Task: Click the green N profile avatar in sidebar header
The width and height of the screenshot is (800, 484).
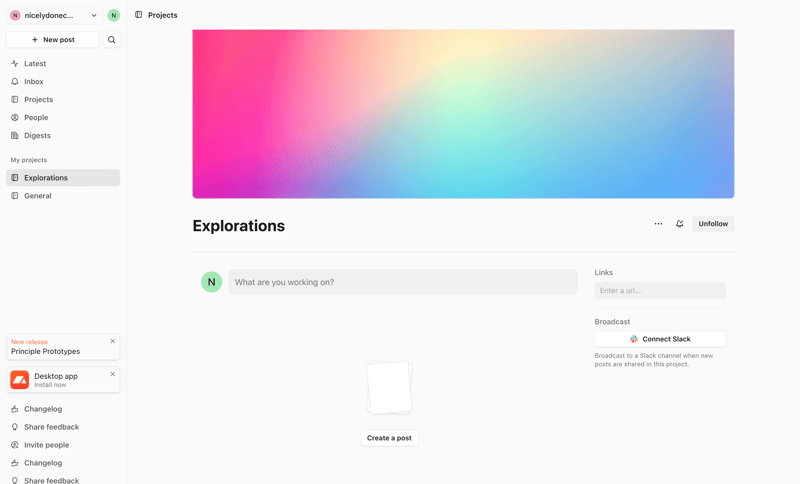Action: coord(114,15)
